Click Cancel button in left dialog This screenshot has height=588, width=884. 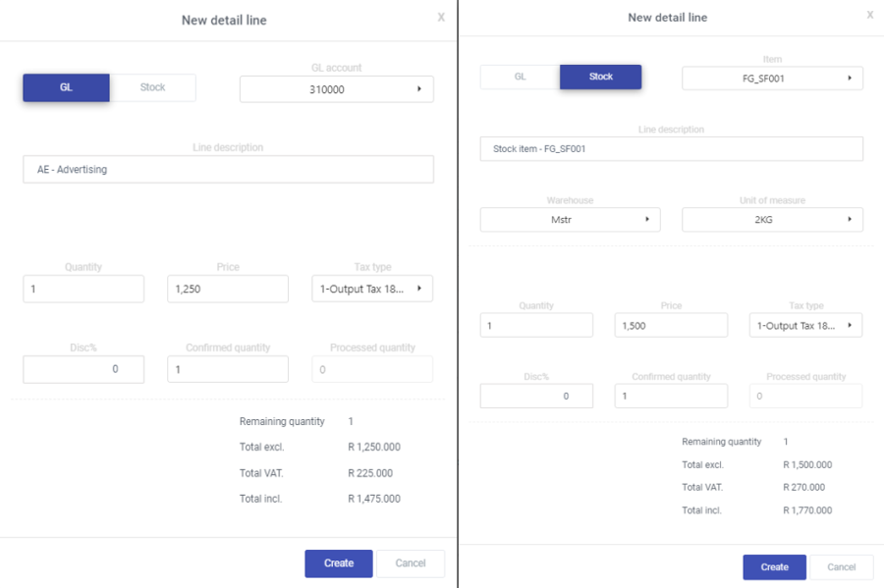point(411,563)
